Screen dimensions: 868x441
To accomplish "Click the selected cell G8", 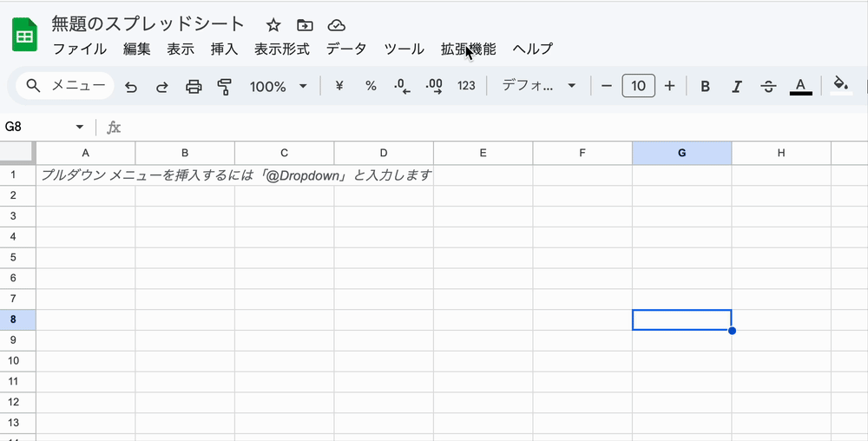I will [x=682, y=319].
